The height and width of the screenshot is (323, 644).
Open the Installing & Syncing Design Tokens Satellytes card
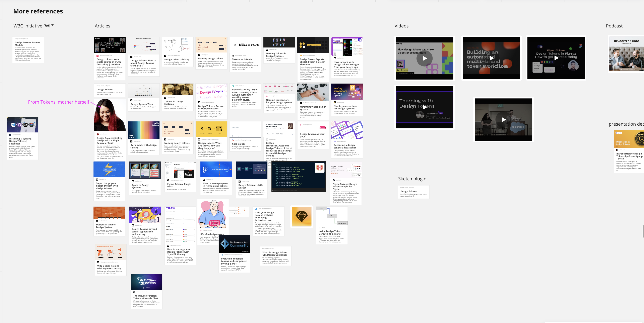[22, 138]
